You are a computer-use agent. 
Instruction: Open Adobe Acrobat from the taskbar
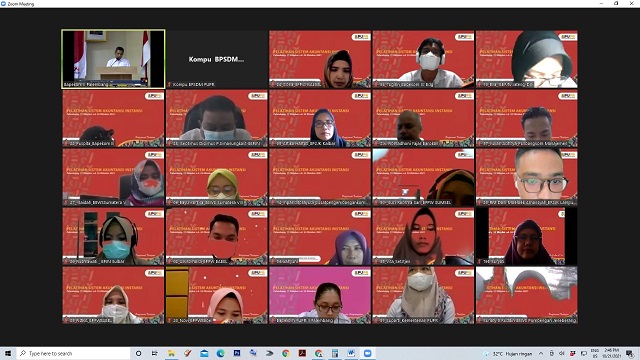[x=302, y=353]
